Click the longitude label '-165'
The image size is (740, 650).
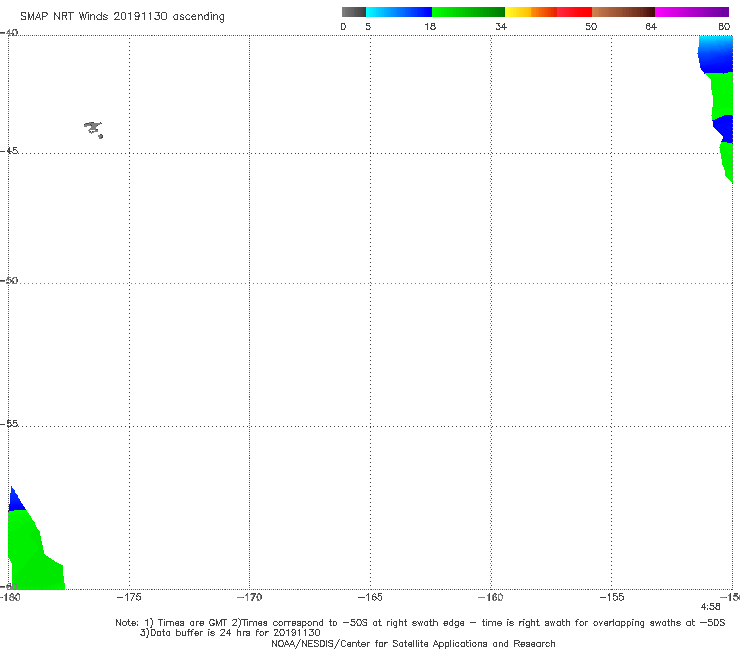pos(370,597)
